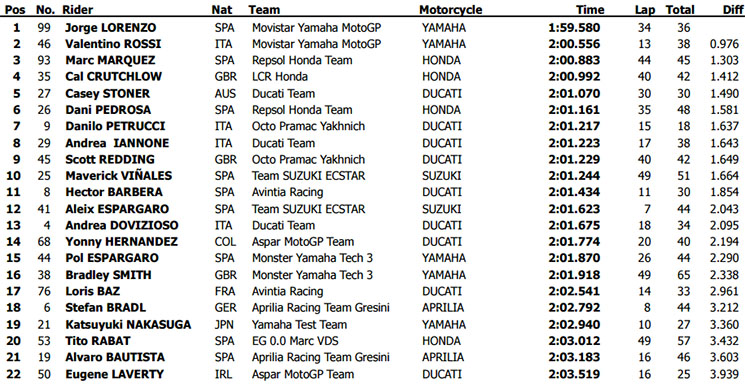The width and height of the screenshot is (745, 384).
Task: Click Marc MARQUEZ row name
Action: (x=110, y=60)
